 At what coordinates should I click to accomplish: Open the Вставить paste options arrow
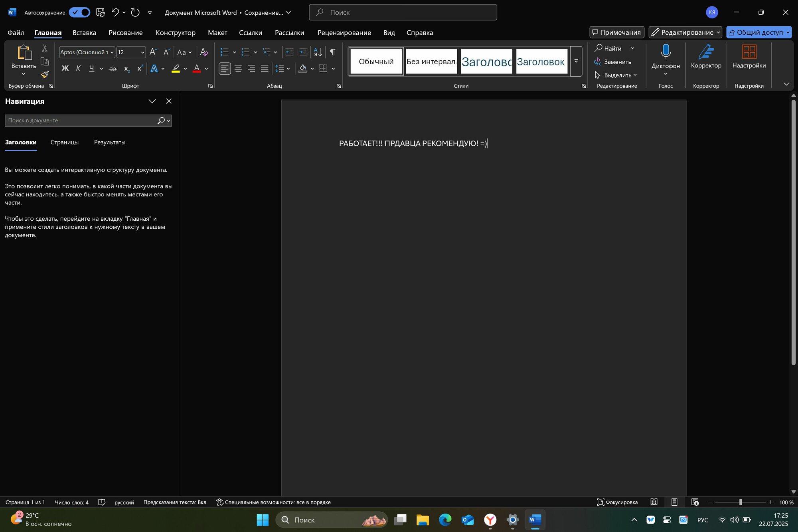tap(24, 74)
